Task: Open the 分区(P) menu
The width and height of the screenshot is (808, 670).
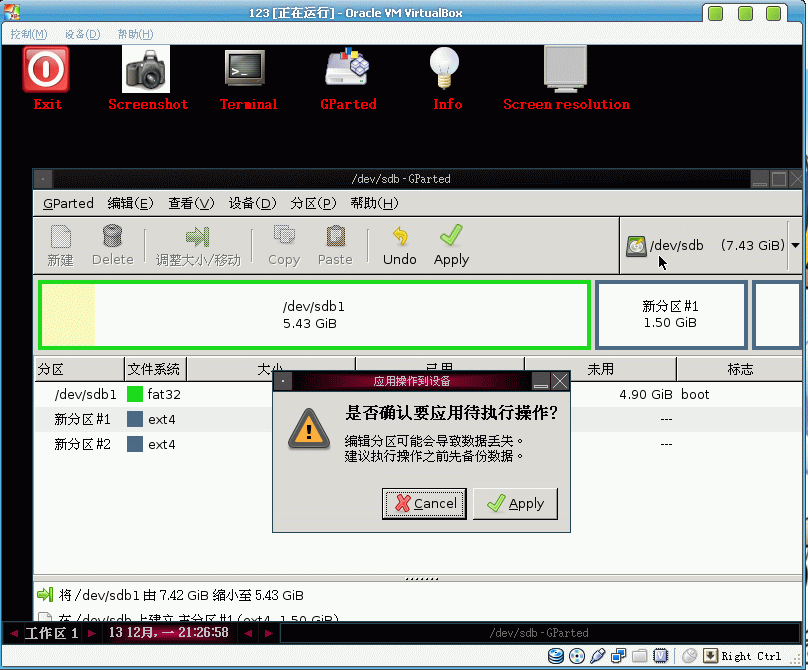Action: tap(313, 204)
